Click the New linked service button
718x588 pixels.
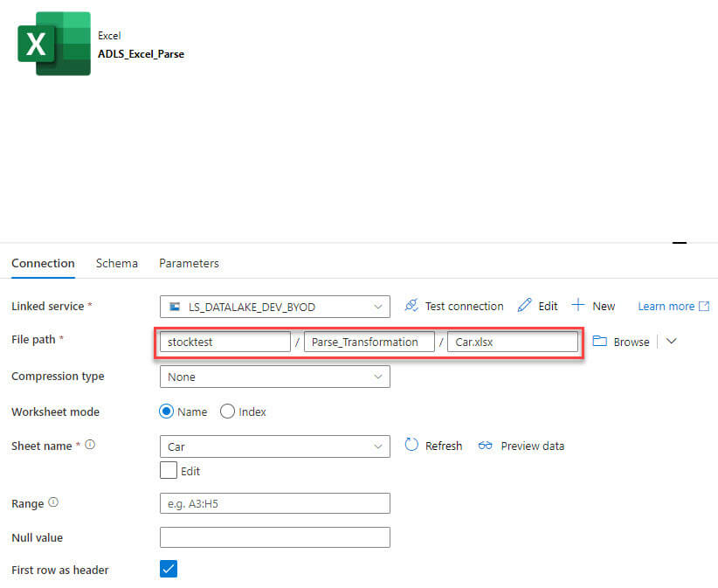(x=593, y=306)
